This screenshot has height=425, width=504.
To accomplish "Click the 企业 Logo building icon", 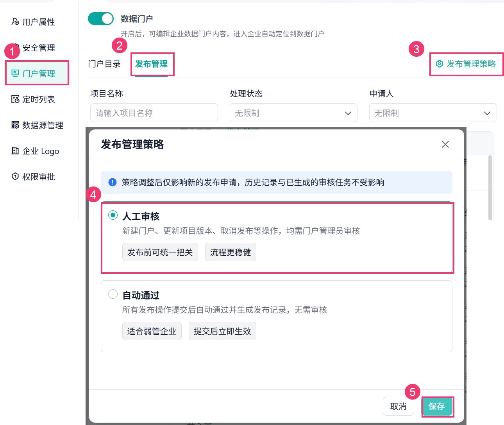I will click(x=15, y=151).
